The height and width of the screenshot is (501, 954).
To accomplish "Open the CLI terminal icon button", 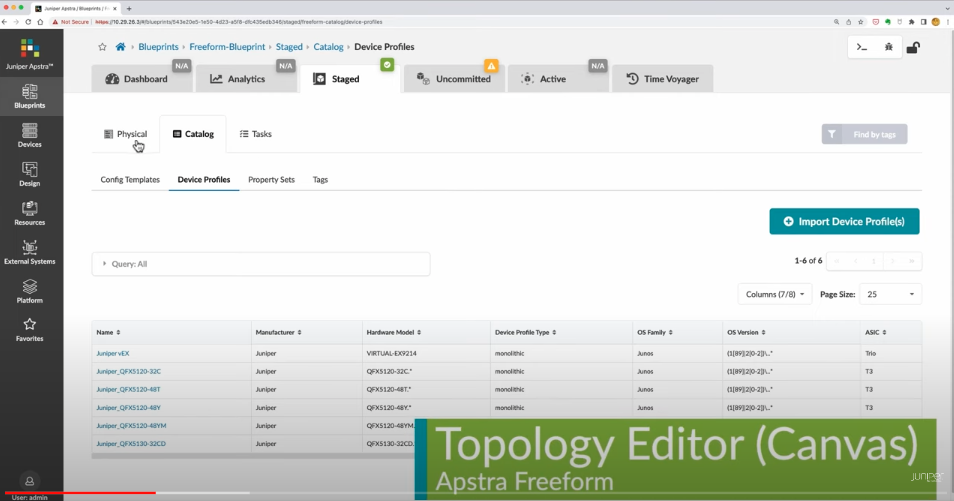I will (x=860, y=47).
